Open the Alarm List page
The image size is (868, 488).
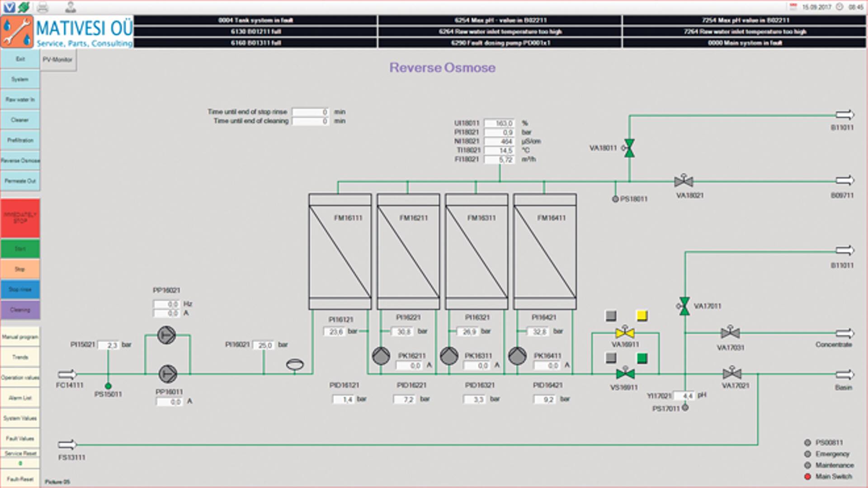pyautogui.click(x=20, y=398)
